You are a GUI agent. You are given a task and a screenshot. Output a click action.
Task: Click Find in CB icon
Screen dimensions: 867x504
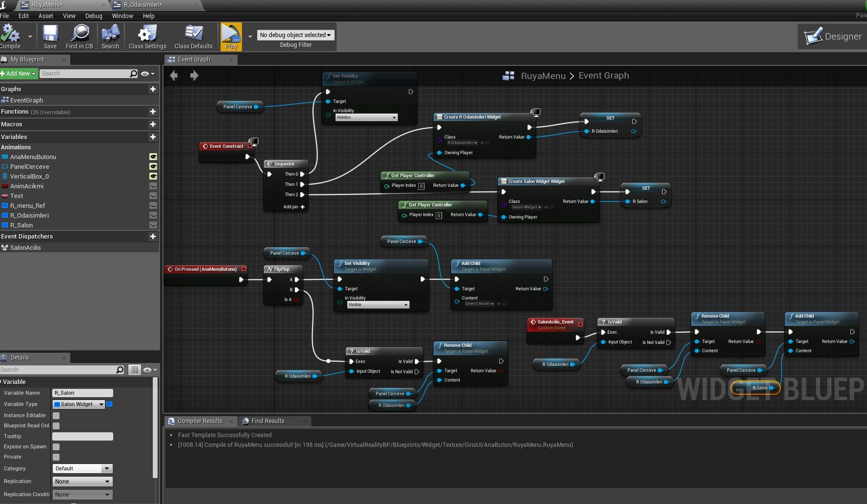(x=80, y=37)
